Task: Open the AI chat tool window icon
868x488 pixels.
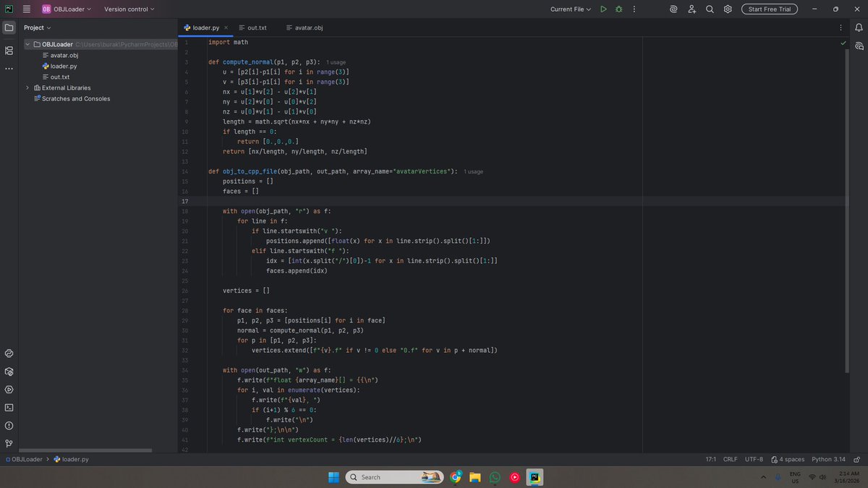Action: pos(859,46)
